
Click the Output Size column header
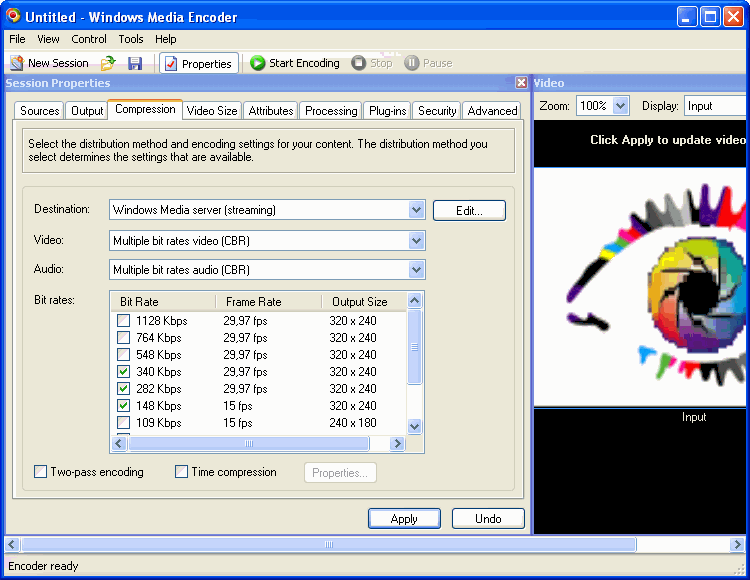click(x=364, y=302)
